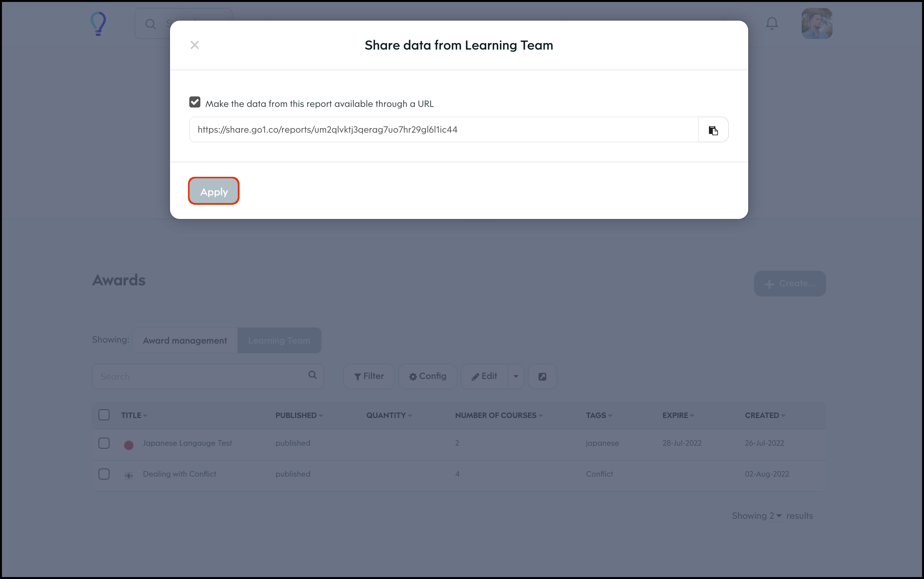Expand the Edit dropdown arrow
Screen dimensions: 924x579
point(515,376)
